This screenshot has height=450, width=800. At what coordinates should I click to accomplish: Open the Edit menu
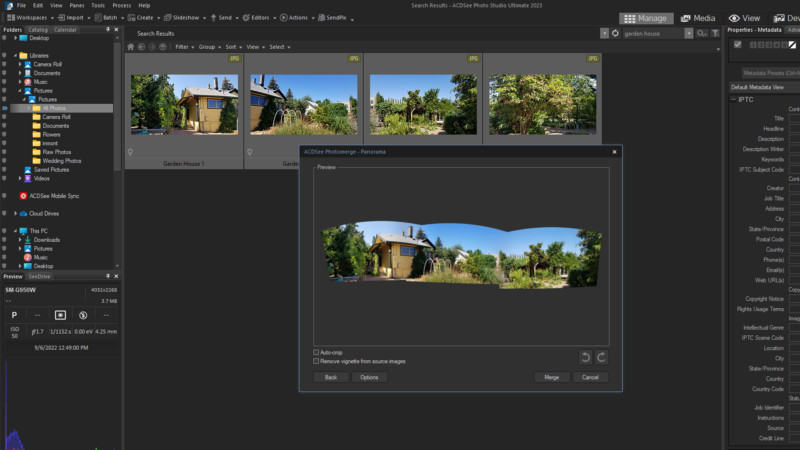point(38,6)
